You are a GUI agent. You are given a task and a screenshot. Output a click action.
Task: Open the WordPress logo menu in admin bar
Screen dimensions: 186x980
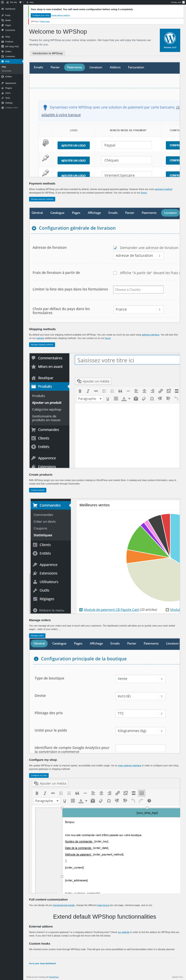point(2,2)
